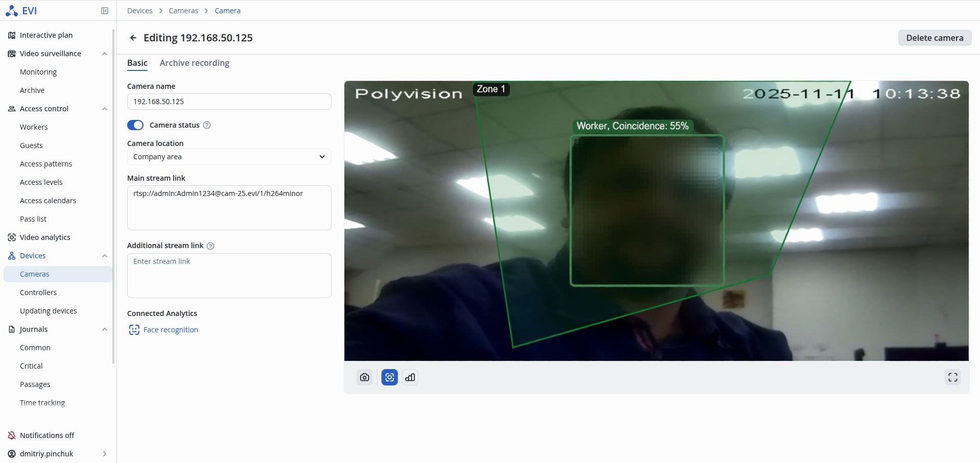Open Access patterns page

46,164
